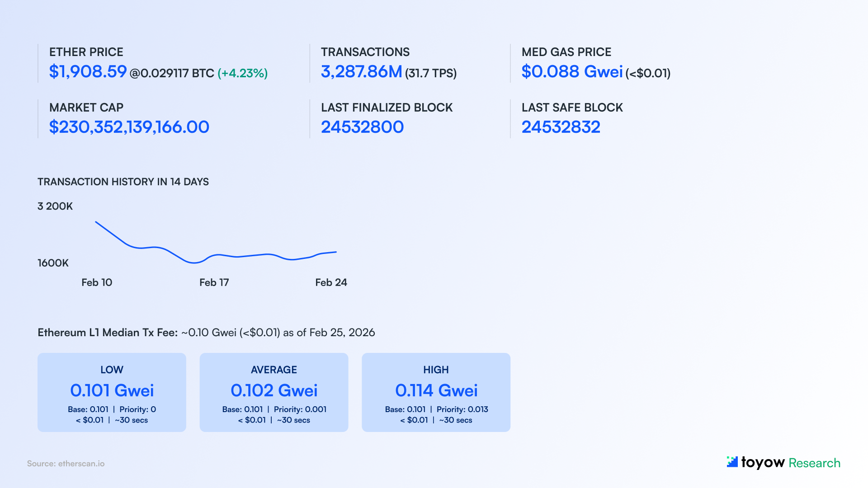Click the 3,287.86M transactions value

(361, 72)
